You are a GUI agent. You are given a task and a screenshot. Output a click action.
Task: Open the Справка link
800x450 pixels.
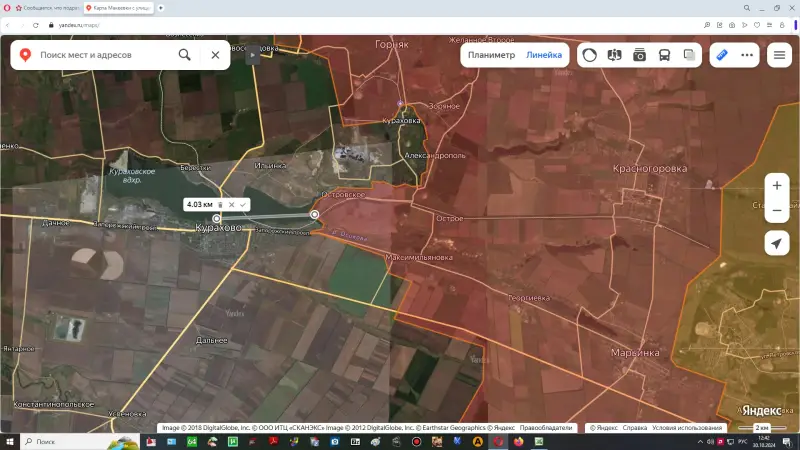(635, 427)
